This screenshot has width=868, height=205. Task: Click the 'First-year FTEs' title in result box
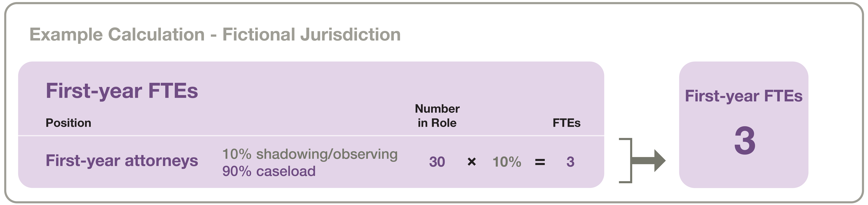tap(744, 96)
